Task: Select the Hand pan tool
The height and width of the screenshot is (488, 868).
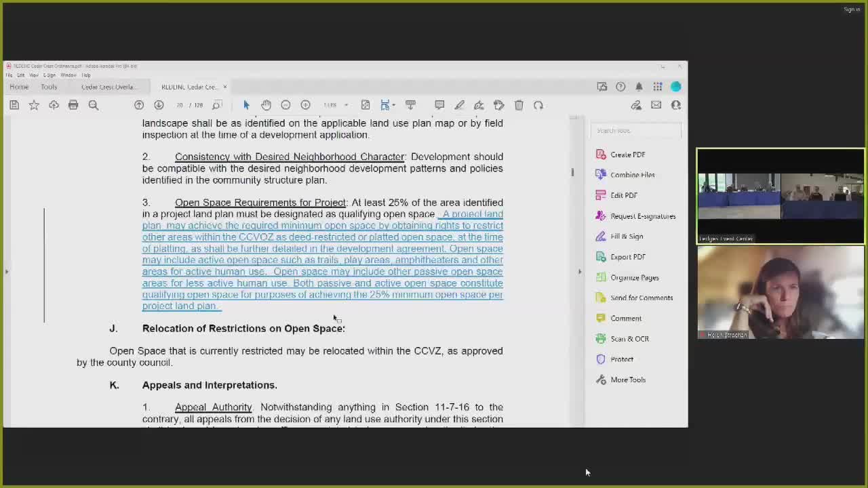Action: [266, 105]
